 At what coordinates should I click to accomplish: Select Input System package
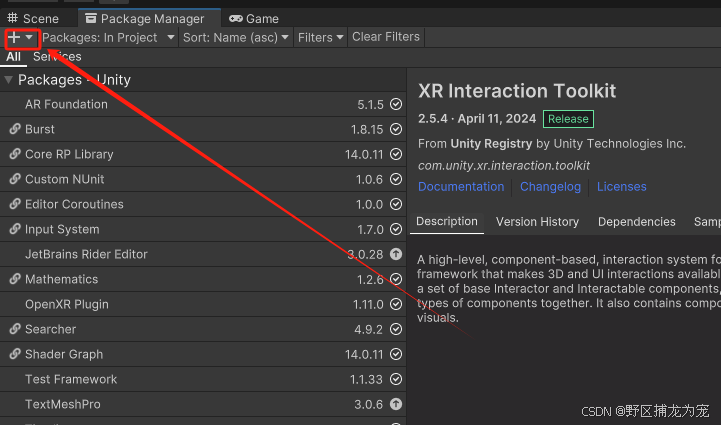coord(203,229)
